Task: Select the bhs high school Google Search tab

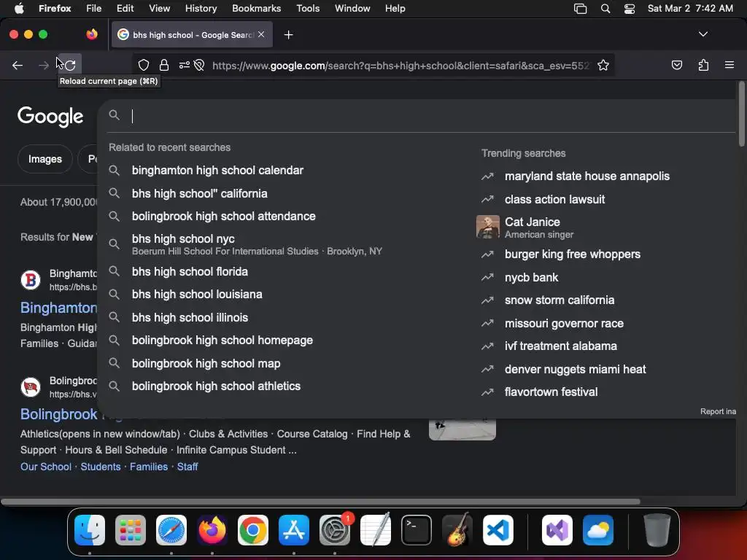Action: (192, 34)
